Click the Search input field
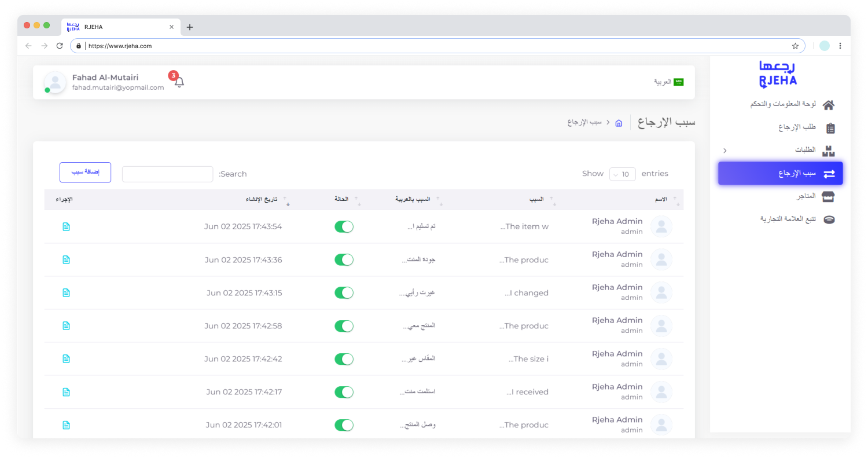This screenshot has width=868, height=458. [x=167, y=174]
